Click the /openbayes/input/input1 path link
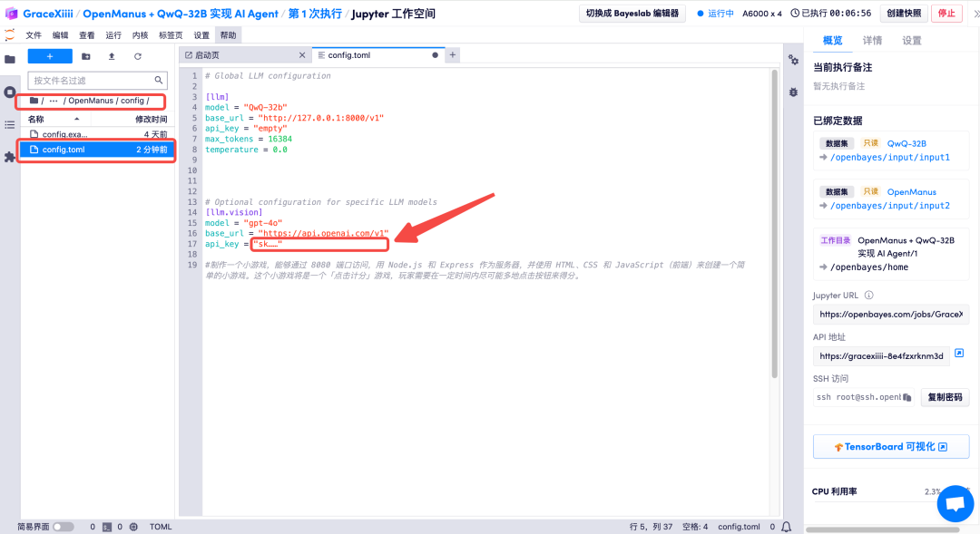 [890, 158]
